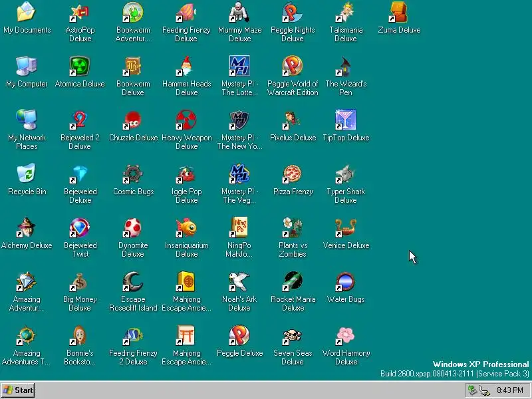Select Word Harmony Deluxe flower icon
532x399 pixels.
[x=346, y=336]
